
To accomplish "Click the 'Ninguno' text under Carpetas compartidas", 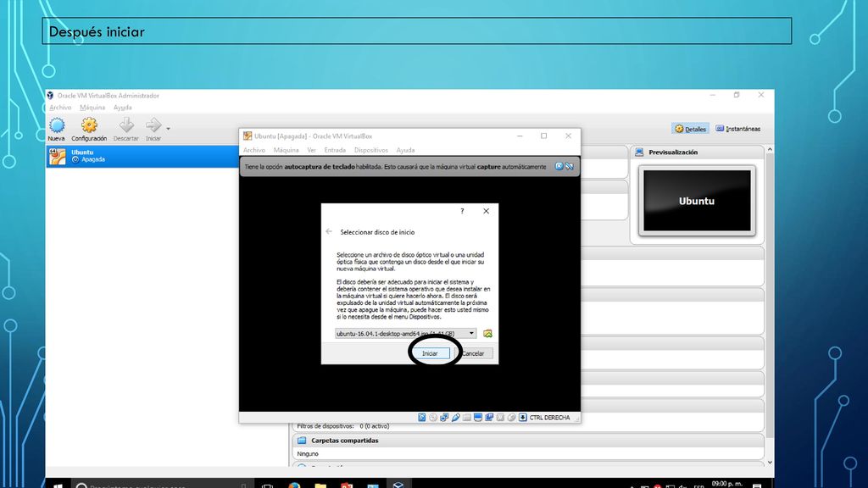I will click(308, 454).
